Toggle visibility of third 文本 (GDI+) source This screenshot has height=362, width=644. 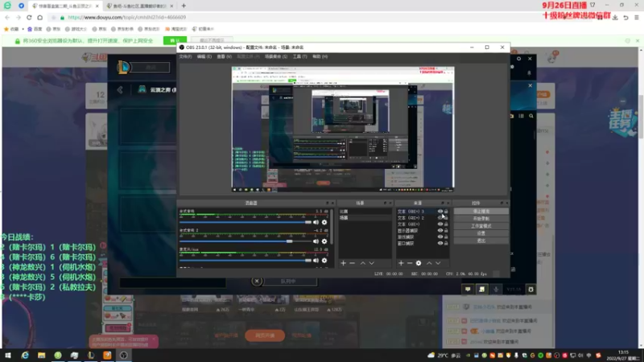(440, 224)
